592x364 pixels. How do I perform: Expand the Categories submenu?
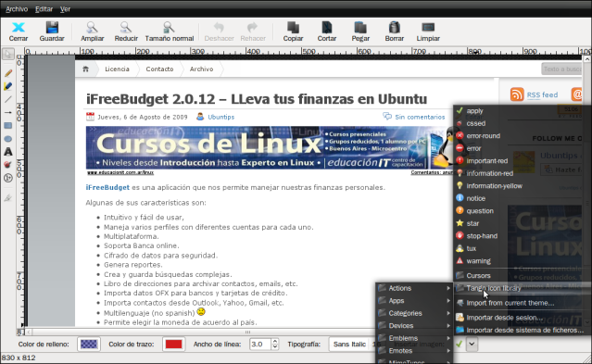point(414,313)
